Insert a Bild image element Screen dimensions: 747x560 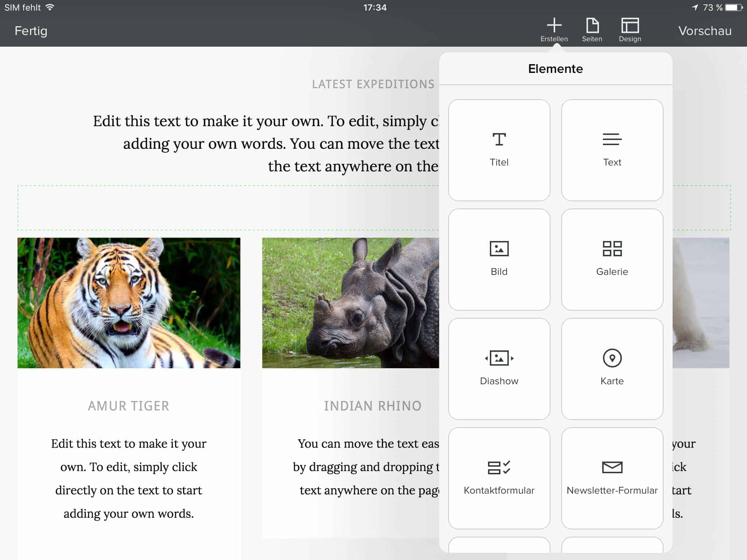(499, 259)
